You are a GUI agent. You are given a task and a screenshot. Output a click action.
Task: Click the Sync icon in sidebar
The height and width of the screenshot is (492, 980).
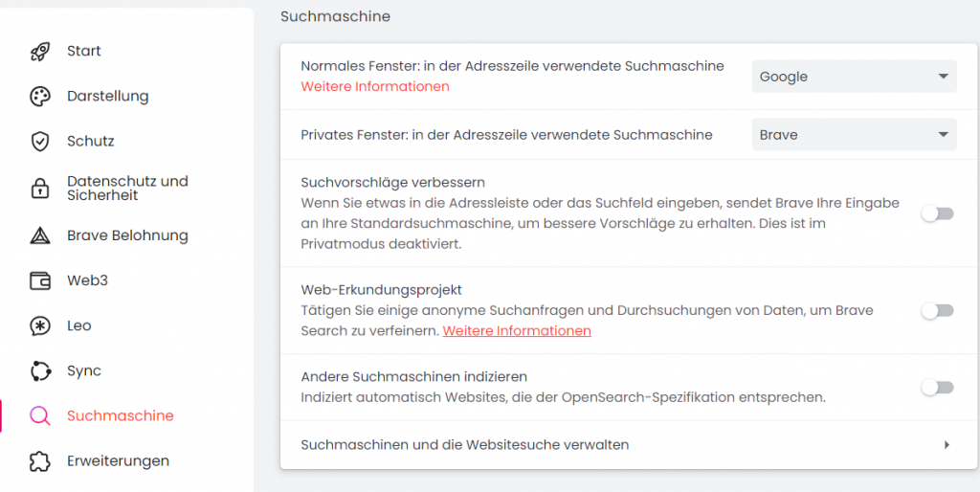click(x=40, y=370)
